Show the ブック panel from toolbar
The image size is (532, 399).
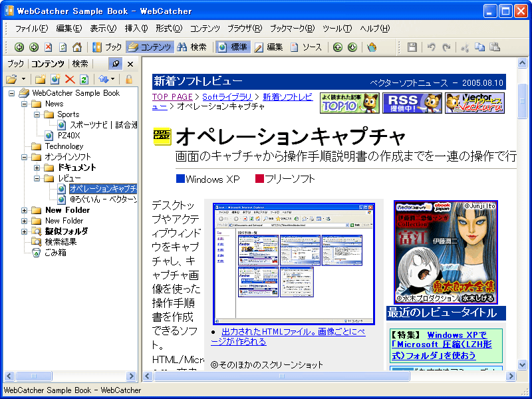coord(107,47)
